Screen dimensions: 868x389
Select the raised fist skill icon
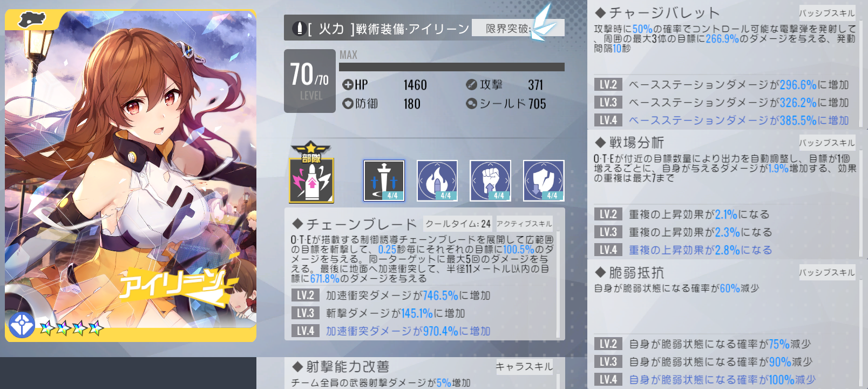click(490, 180)
